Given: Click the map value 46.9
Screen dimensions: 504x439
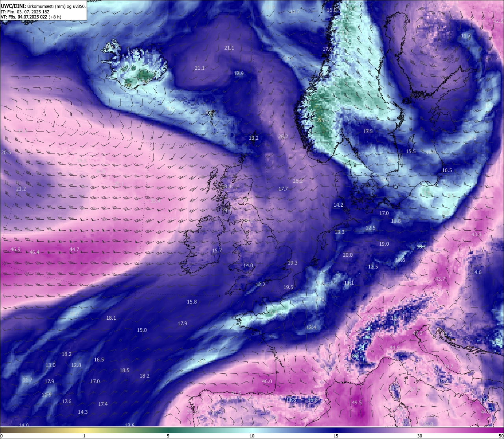Looking at the screenshot, I should pos(15,250).
